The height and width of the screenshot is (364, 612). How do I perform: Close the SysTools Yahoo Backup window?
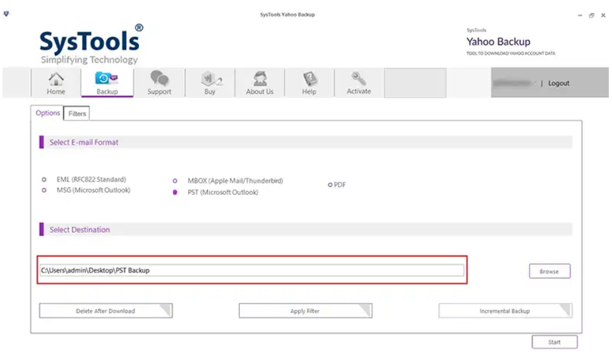click(x=603, y=15)
